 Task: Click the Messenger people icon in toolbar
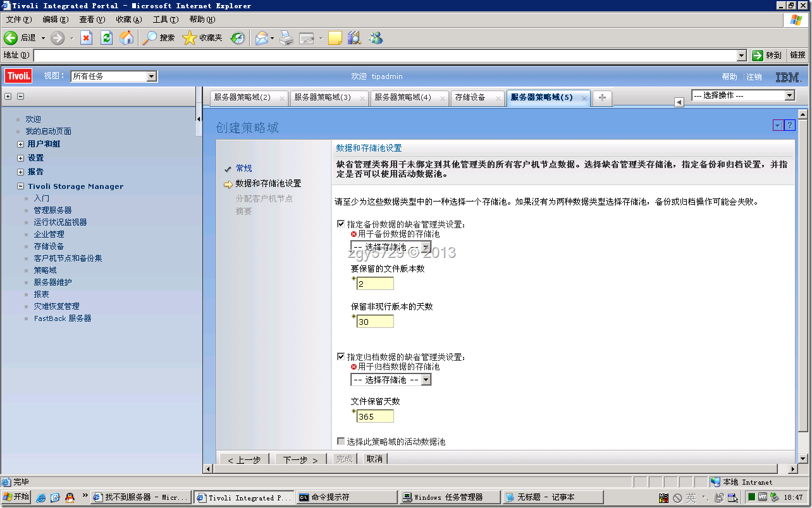click(376, 38)
